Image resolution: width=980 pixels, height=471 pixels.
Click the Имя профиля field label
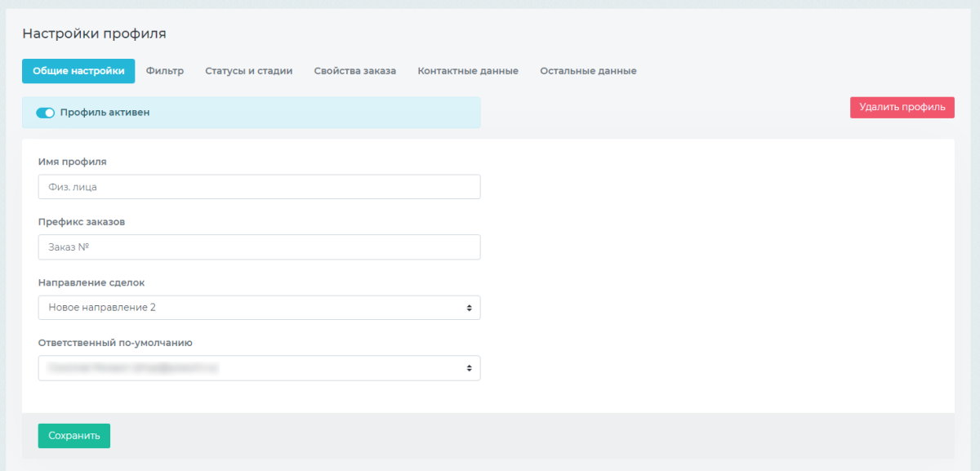[73, 162]
